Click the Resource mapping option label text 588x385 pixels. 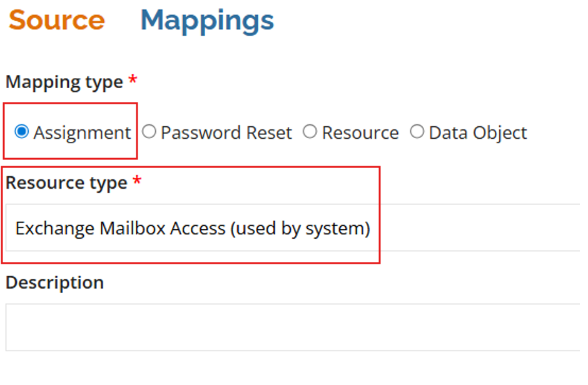click(x=360, y=133)
